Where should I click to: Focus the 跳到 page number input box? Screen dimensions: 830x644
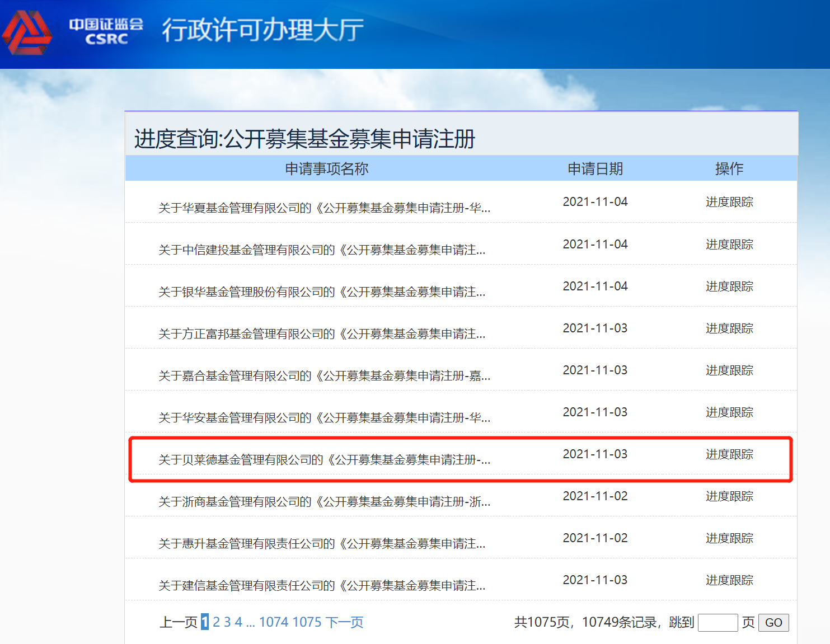[x=718, y=623]
